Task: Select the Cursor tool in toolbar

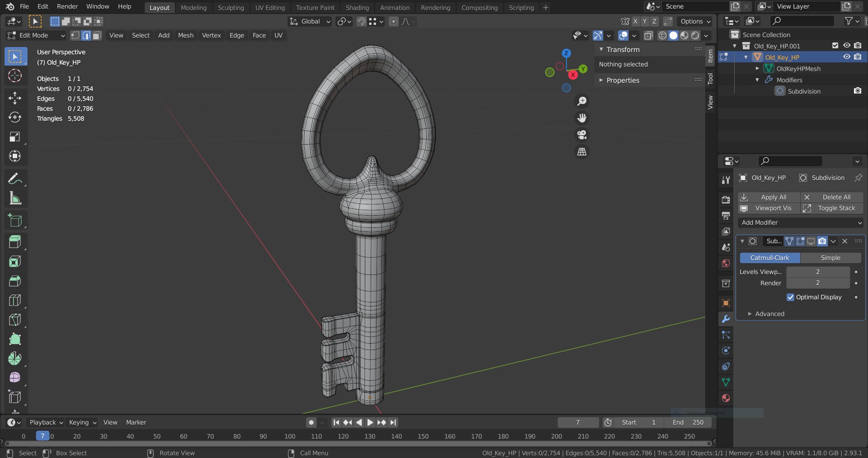Action: coord(15,76)
